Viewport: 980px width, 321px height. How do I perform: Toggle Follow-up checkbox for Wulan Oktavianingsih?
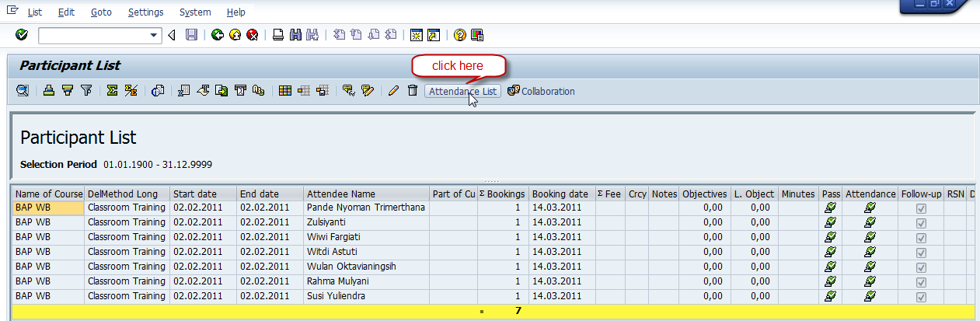click(x=921, y=267)
